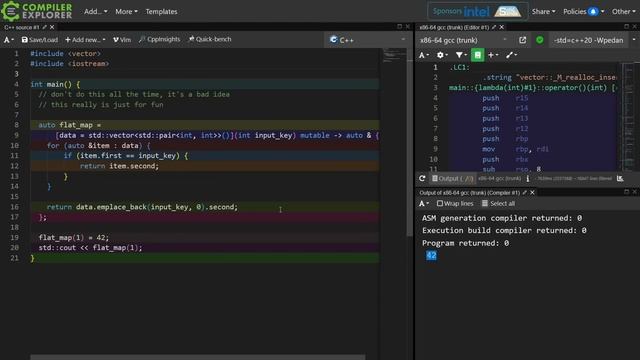The image size is (640, 360).
Task: Open the x86-64 gcc (trunk) compiler picker
Action: pyautogui.click(x=464, y=40)
